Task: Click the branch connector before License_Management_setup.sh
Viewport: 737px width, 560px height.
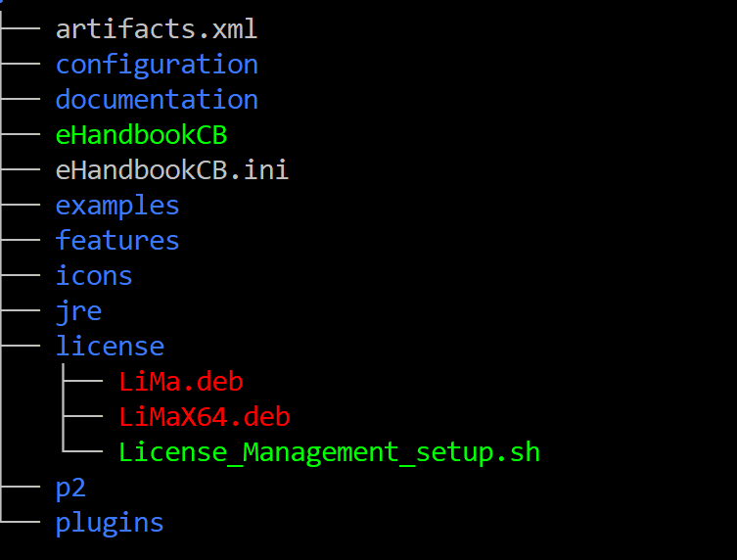Action: [82, 451]
